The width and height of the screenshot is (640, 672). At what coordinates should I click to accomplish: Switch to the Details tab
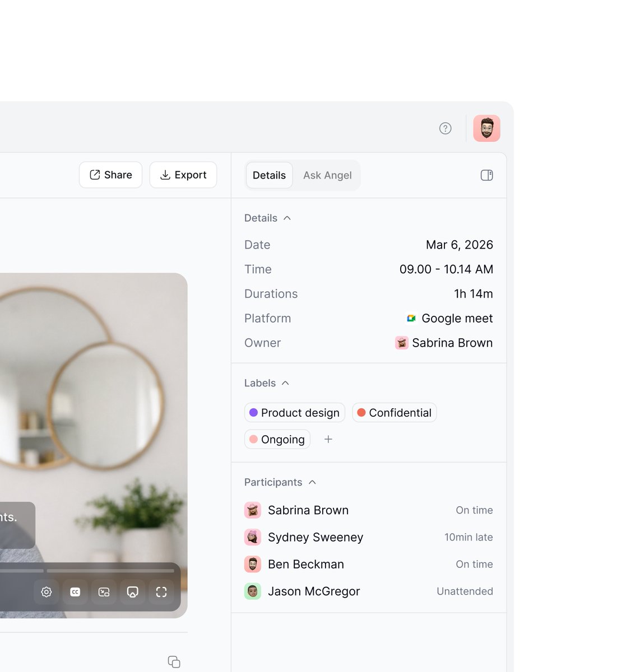(269, 175)
